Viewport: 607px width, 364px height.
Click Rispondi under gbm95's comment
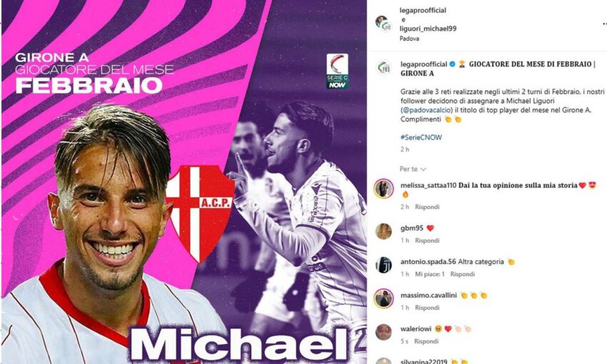(427, 241)
